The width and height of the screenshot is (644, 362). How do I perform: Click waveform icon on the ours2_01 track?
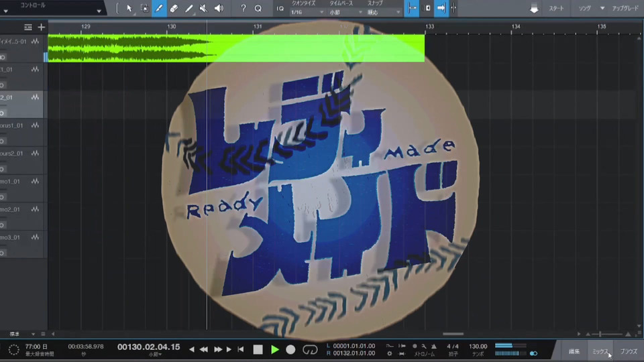coord(36,153)
